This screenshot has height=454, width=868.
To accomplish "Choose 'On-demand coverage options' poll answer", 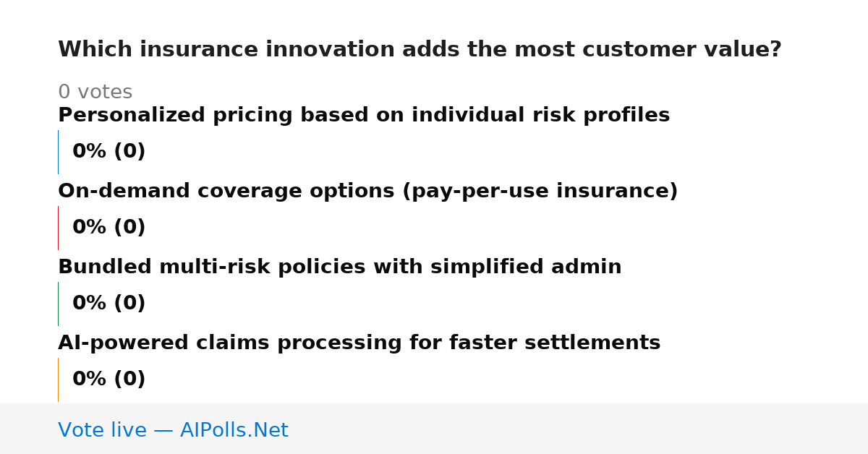I will 368,192.
